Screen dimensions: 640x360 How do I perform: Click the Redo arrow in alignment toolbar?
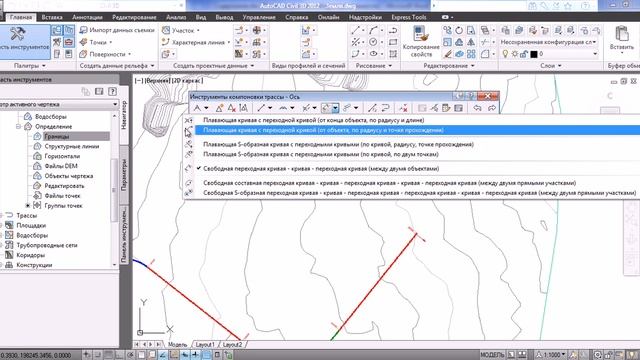point(492,108)
